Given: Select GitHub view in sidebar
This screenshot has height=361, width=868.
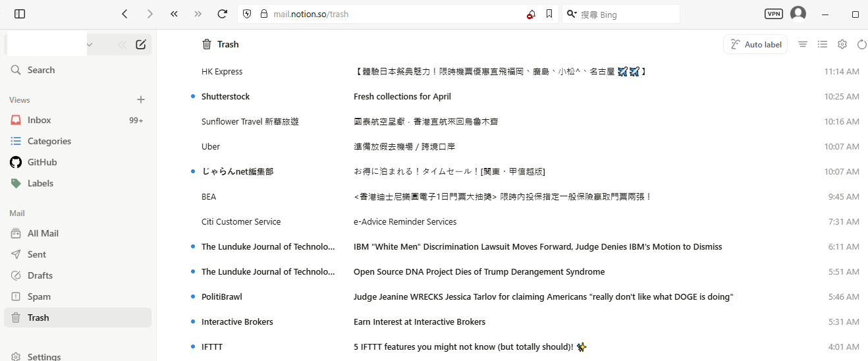Looking at the screenshot, I should point(42,162).
